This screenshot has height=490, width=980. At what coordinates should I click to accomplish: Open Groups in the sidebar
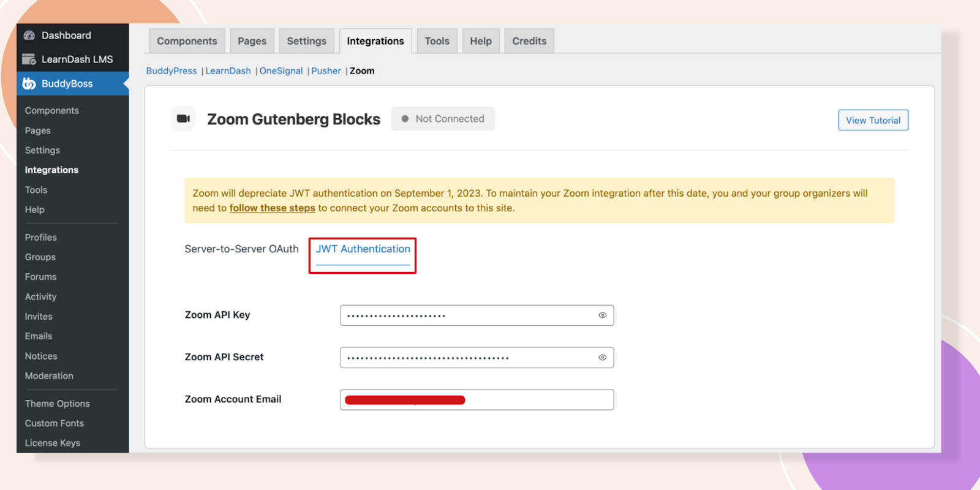[x=40, y=257]
